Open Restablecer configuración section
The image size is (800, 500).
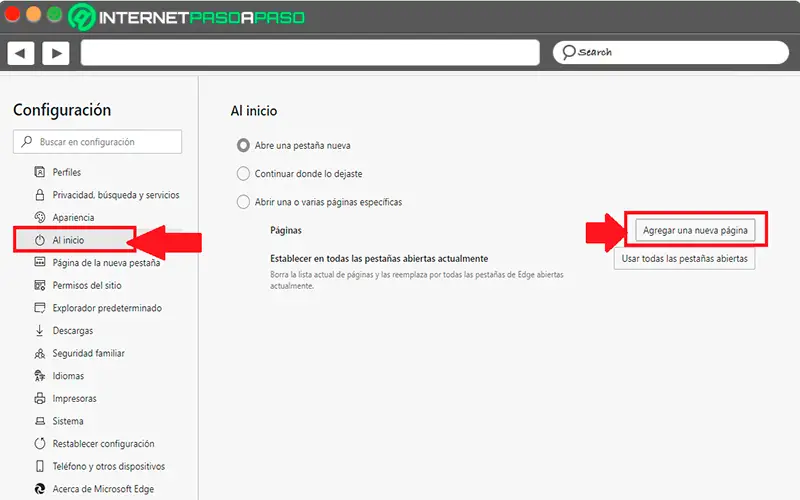click(x=103, y=443)
